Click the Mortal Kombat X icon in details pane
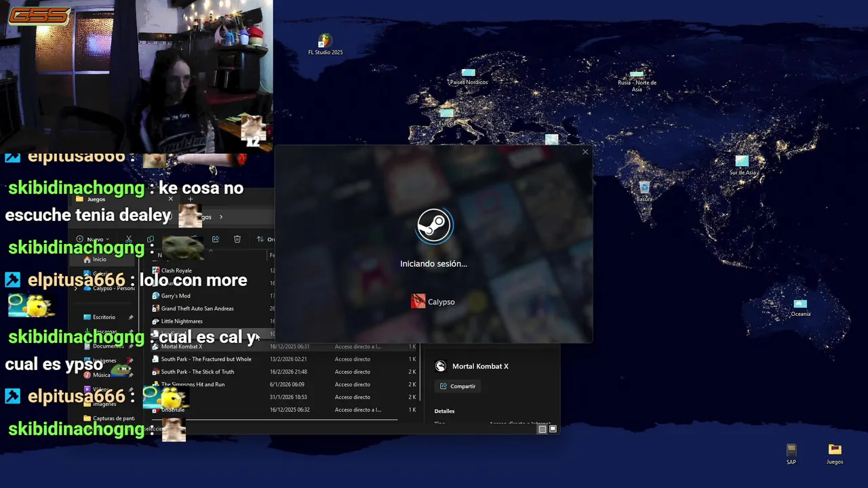Screen dimensions: 868x488 pos(441,366)
